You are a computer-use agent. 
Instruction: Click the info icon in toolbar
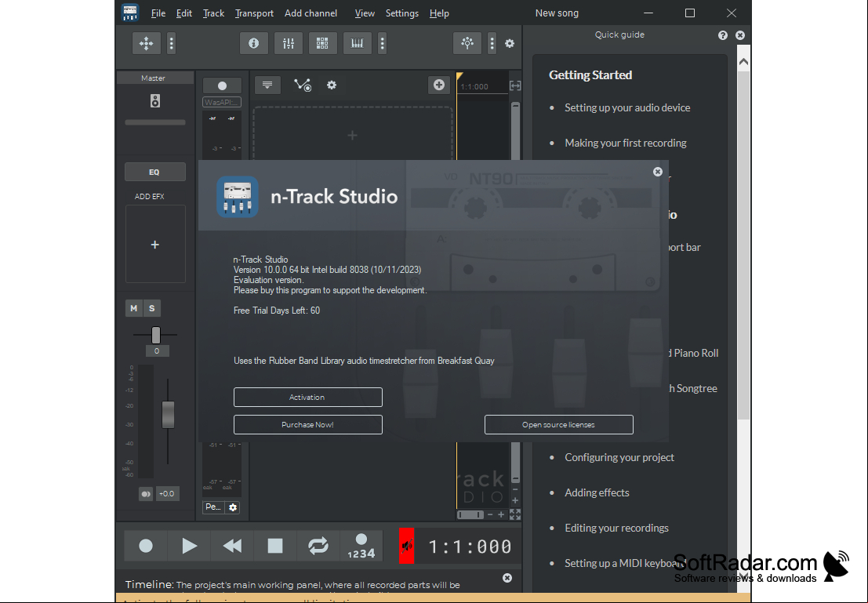[x=253, y=43]
